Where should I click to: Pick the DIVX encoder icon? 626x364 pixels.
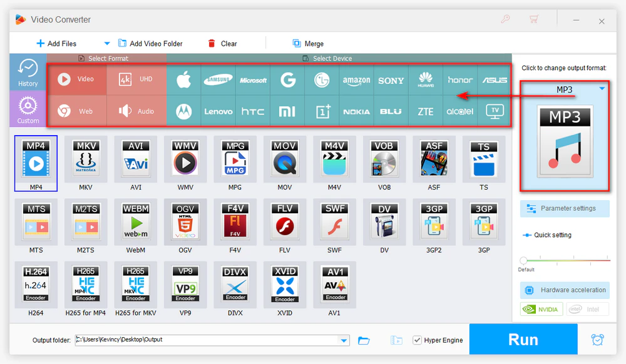(235, 285)
